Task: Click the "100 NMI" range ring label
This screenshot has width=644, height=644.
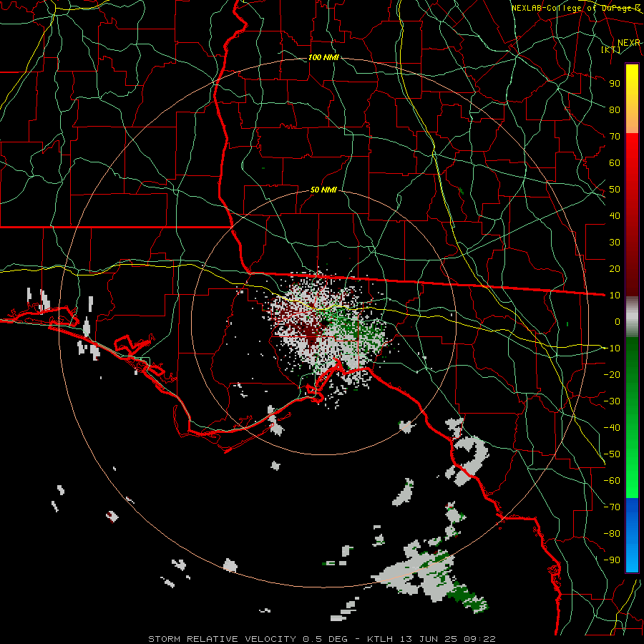Action: (323, 57)
